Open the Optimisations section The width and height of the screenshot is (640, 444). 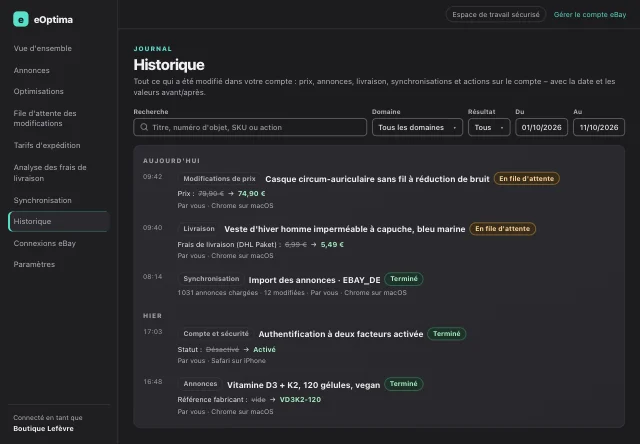[39, 91]
